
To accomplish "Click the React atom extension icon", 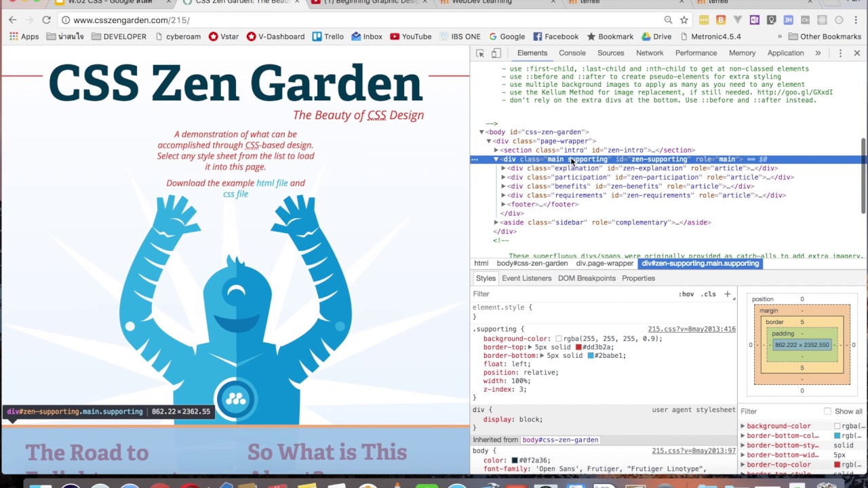I will click(823, 20).
